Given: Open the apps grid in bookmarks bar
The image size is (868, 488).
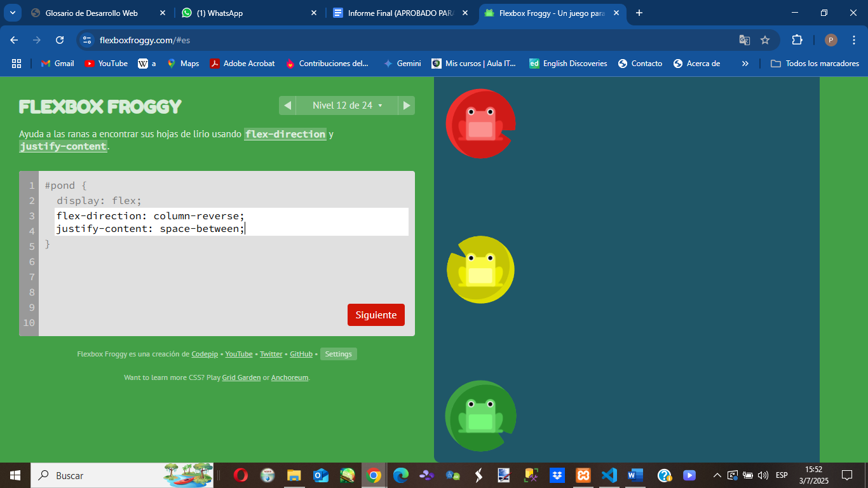Looking at the screenshot, I should [x=17, y=64].
